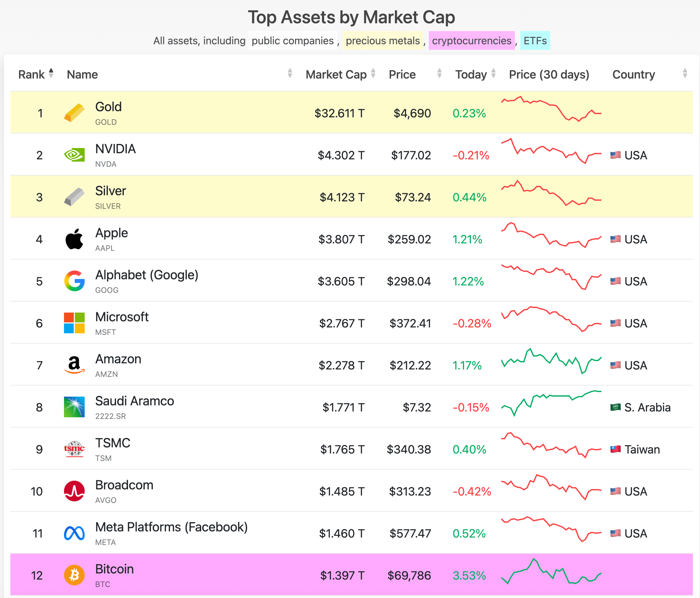Click the Saudi Aramco logo
The width and height of the screenshot is (700, 598).
(x=74, y=407)
